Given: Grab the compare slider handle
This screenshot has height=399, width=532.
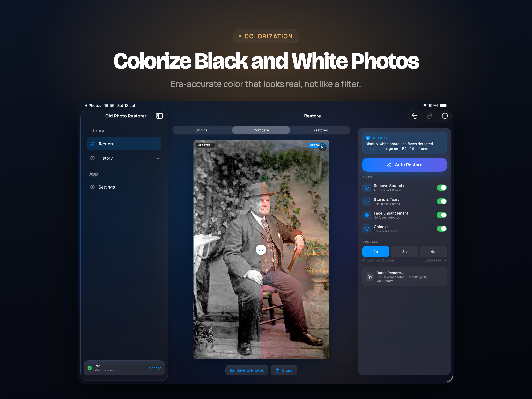Looking at the screenshot, I should click(x=261, y=250).
